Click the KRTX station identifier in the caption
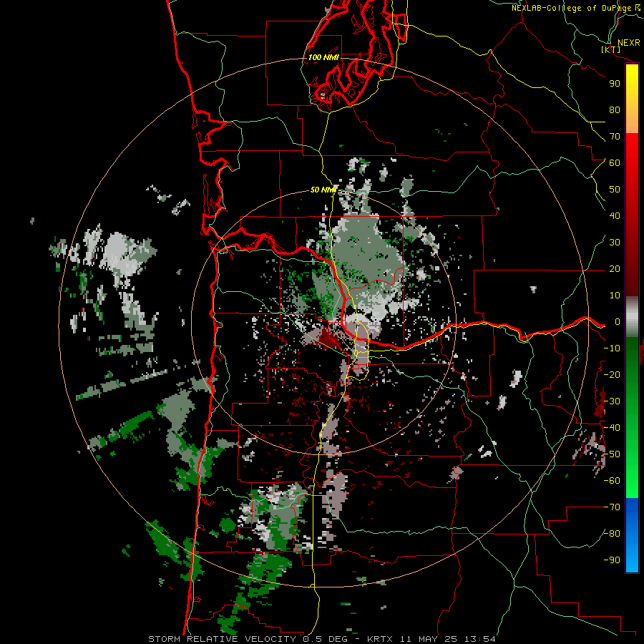Image resolution: width=644 pixels, height=644 pixels. tap(380, 639)
